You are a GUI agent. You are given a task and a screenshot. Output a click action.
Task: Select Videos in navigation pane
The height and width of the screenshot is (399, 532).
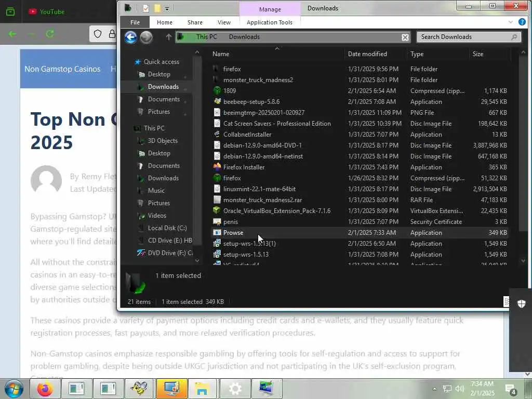pyautogui.click(x=157, y=216)
